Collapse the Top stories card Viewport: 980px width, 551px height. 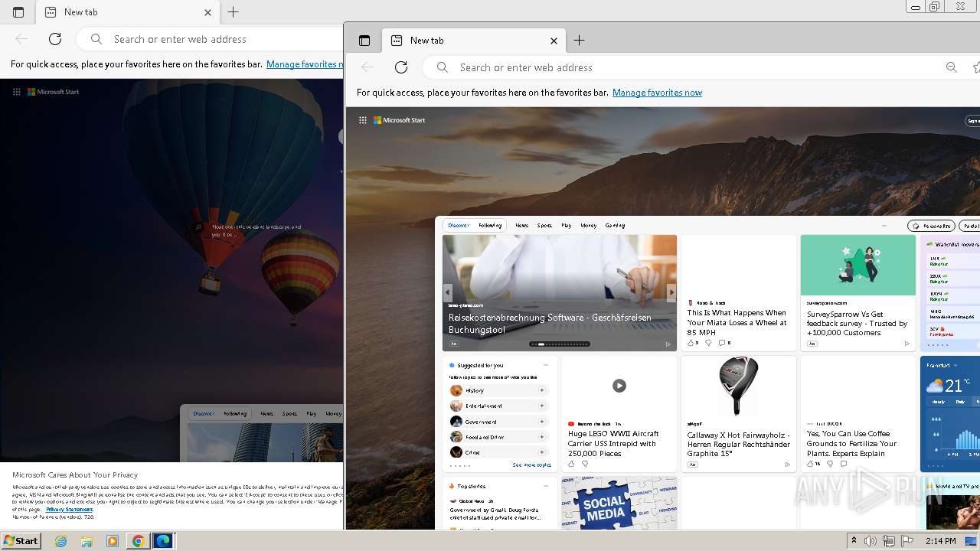(x=546, y=486)
